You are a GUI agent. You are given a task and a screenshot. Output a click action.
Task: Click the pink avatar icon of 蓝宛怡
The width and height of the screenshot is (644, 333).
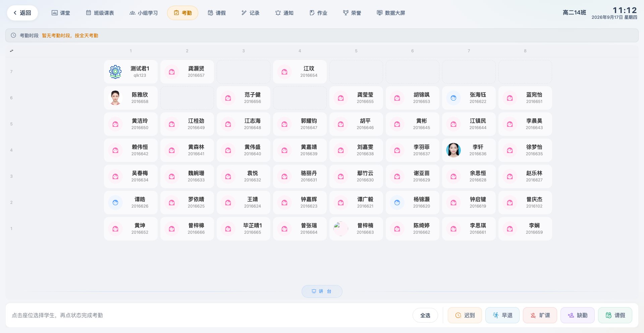510,98
